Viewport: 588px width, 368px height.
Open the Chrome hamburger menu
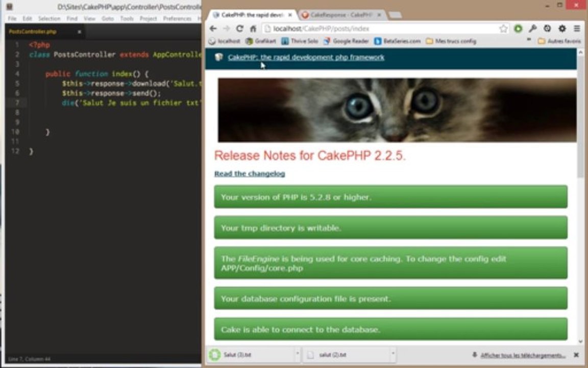tap(577, 29)
